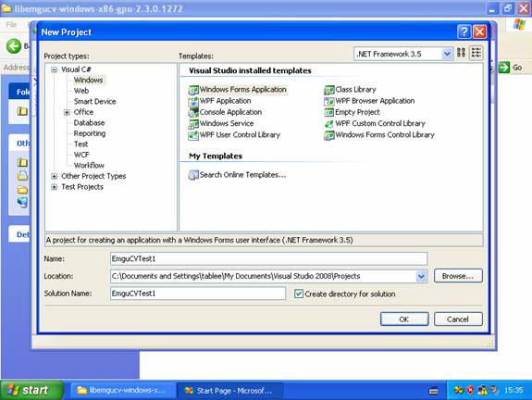Viewport: 532px width, 400px height.
Task: Select the Windows Service template icon
Action: (193, 124)
